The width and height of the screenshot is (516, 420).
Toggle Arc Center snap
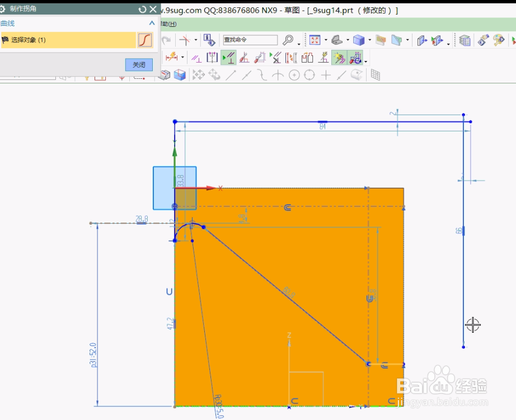294,75
